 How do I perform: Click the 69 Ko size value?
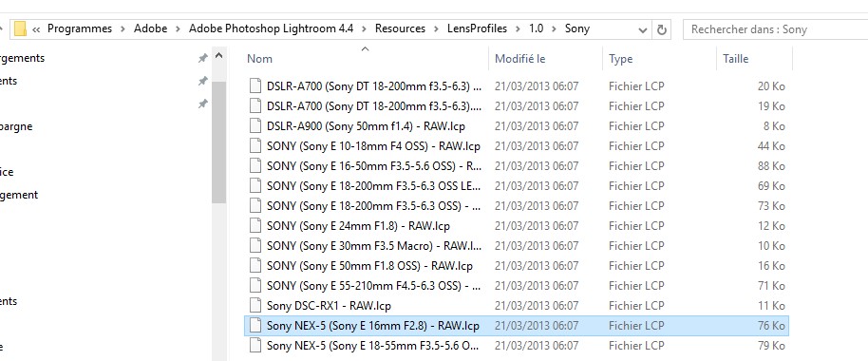pyautogui.click(x=771, y=186)
